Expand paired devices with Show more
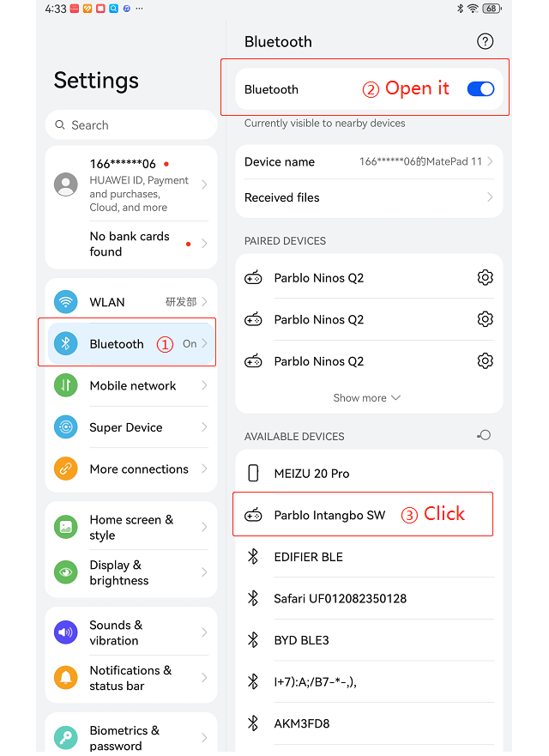Image resolution: width=549 pixels, height=756 pixels. tap(367, 398)
